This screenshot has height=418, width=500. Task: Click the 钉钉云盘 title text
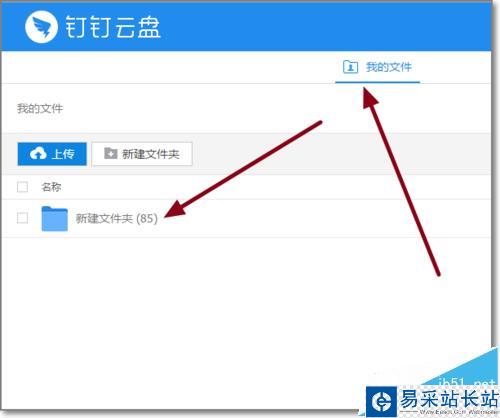(x=113, y=27)
